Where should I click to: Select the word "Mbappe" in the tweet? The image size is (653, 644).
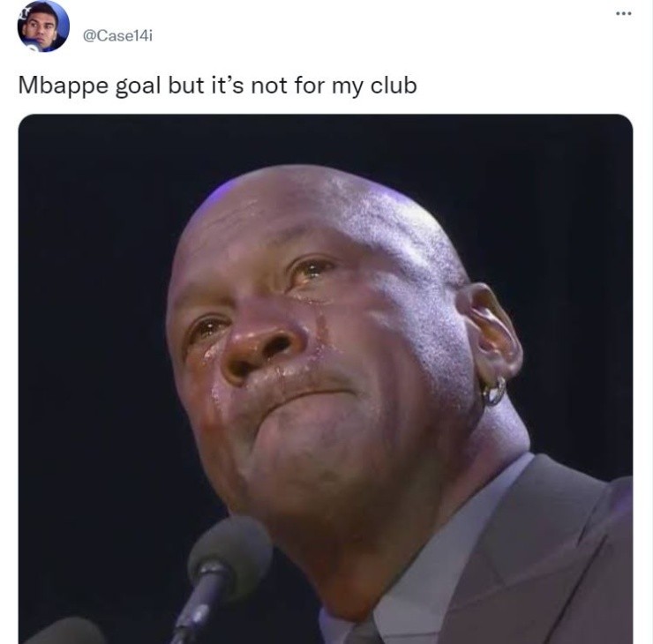tap(64, 86)
